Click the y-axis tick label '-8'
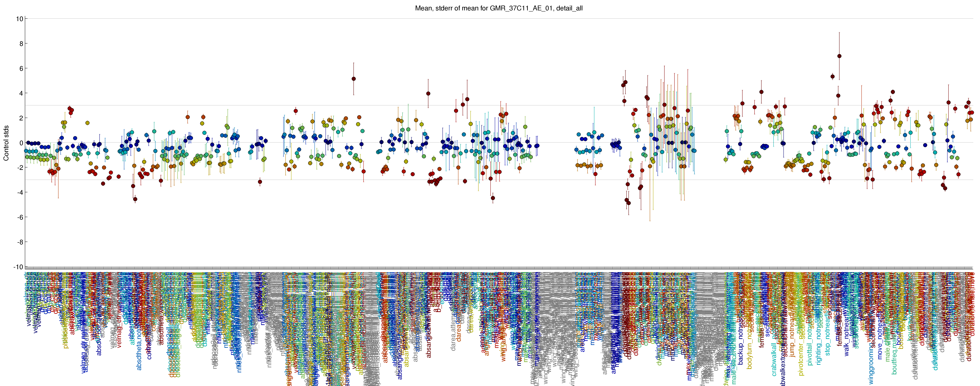 point(20,242)
